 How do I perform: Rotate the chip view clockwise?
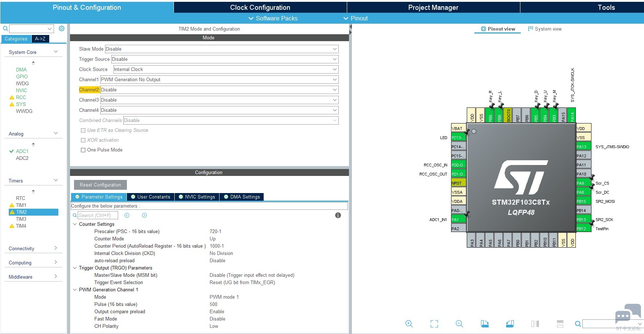pos(485,323)
